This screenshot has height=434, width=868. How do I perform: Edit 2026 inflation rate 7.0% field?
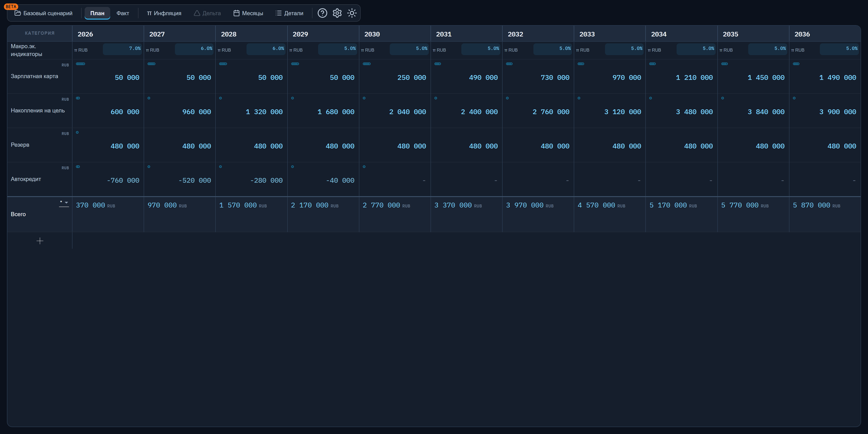pos(122,49)
